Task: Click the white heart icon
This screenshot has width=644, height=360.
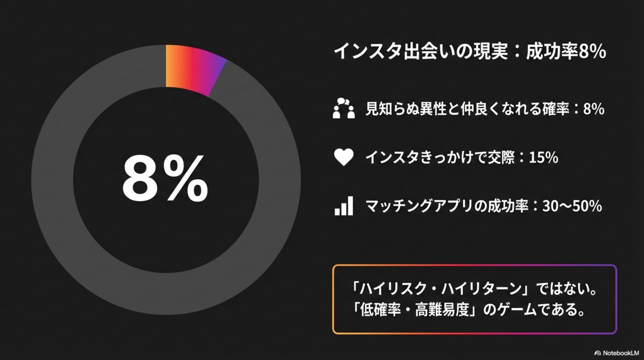Action: 344,157
